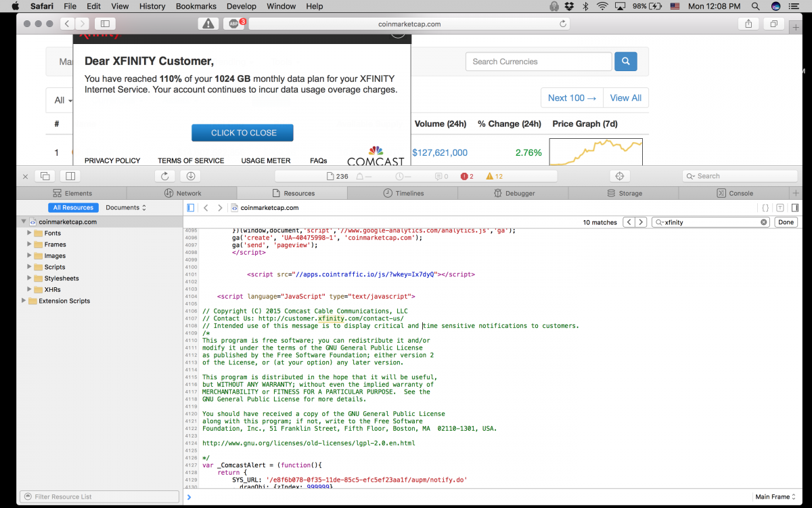Viewport: 812px width, 508px height.
Task: Click the Search Currencies field
Action: pos(539,62)
